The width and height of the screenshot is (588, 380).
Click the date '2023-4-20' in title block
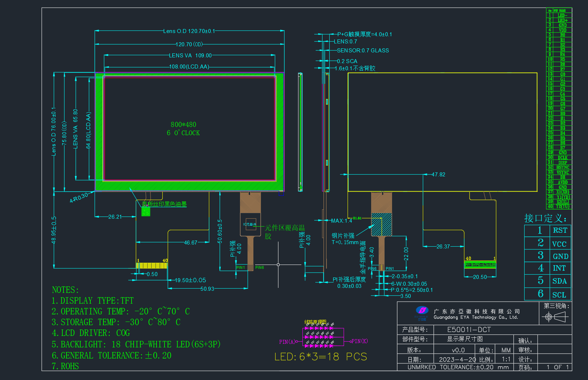(x=457, y=359)
